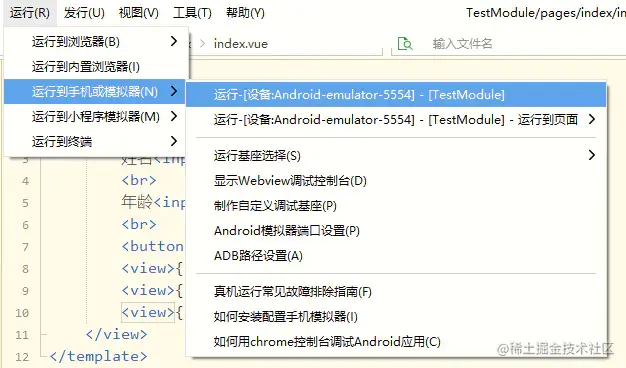Open 如何用chrome控制台调试Android应用(C)
Viewport: 626px width, 368px height.
coord(396,342)
